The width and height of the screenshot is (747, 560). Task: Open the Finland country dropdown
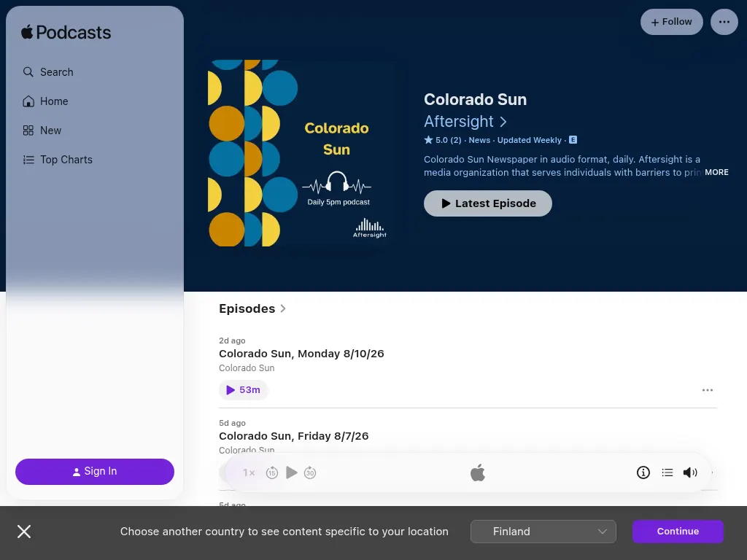click(x=543, y=532)
